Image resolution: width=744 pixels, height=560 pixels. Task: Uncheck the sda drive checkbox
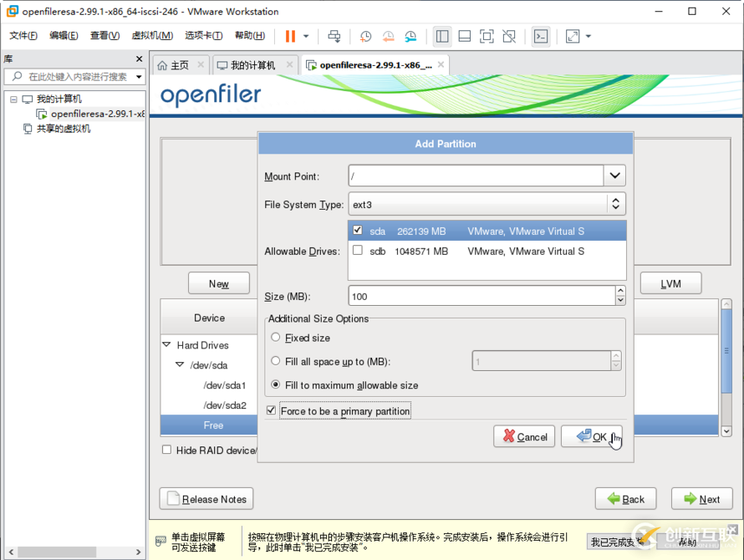[x=358, y=231]
